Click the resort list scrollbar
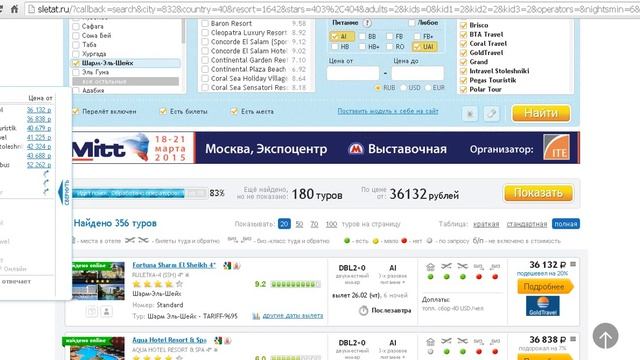Viewport: 640px width, 360px height. pyautogui.click(x=183, y=31)
